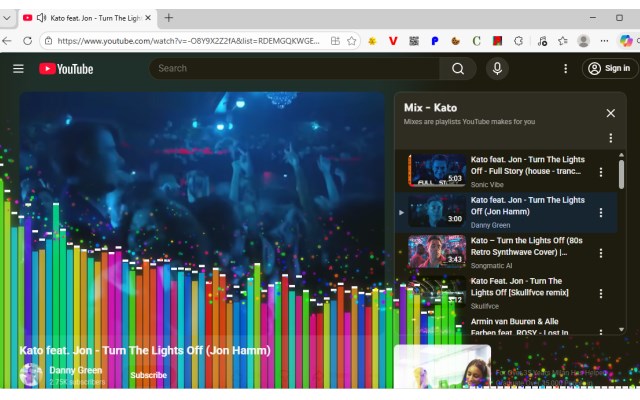The width and height of the screenshot is (640, 400).
Task: Click the Sonic Vibe channel name
Action: click(x=487, y=184)
